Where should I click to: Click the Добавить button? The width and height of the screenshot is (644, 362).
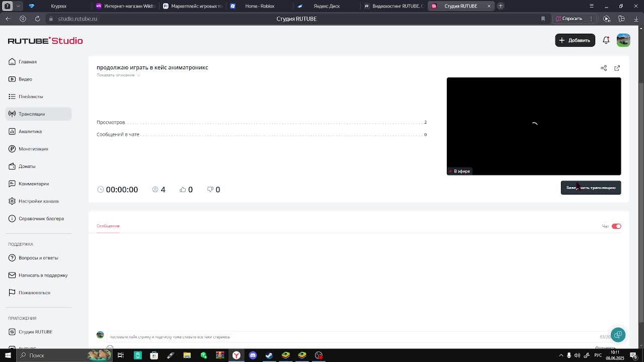click(575, 40)
